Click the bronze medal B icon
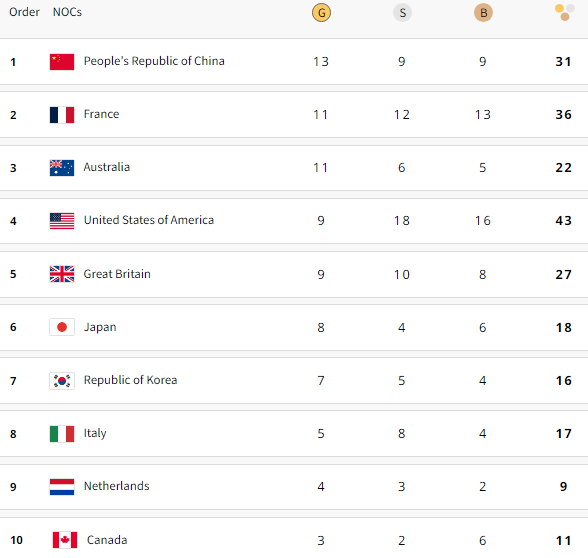 483,13
